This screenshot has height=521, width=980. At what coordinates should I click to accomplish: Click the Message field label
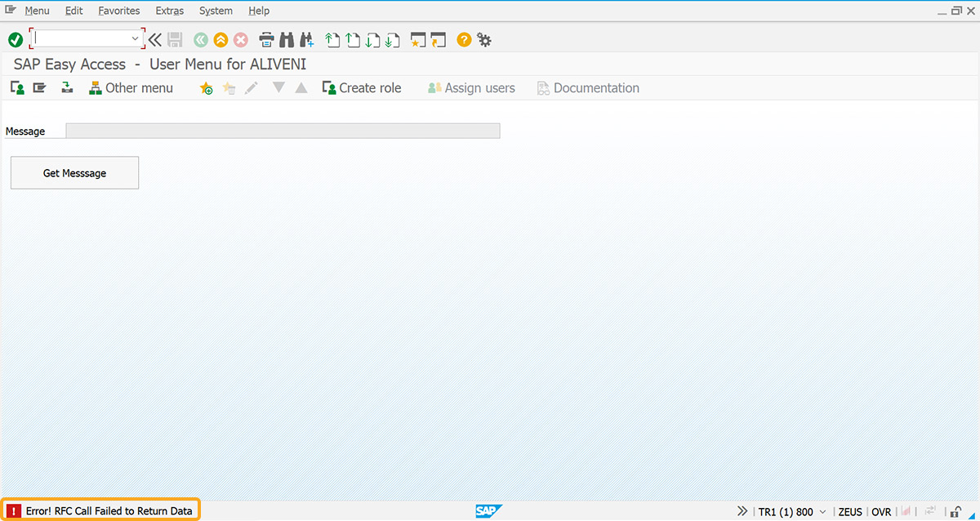coord(25,131)
